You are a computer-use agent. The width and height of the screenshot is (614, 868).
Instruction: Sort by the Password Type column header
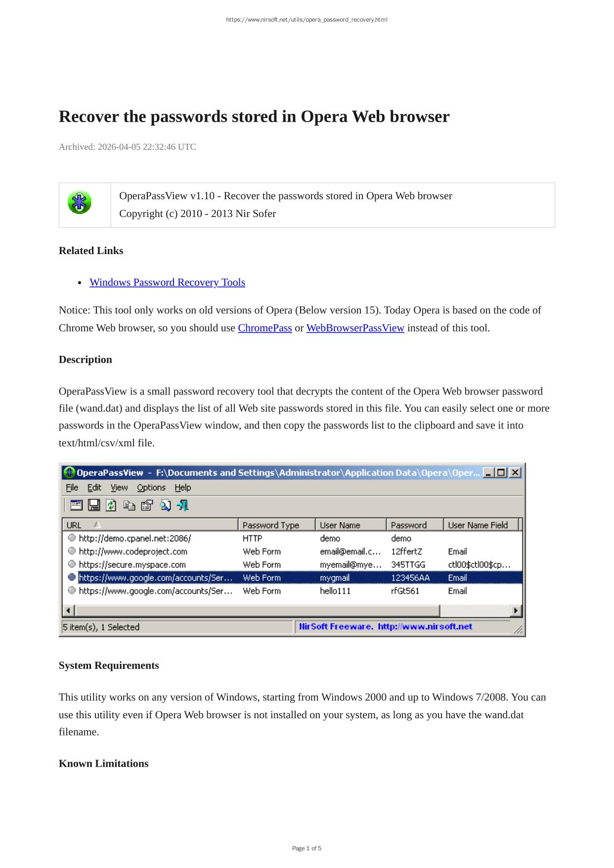276,525
